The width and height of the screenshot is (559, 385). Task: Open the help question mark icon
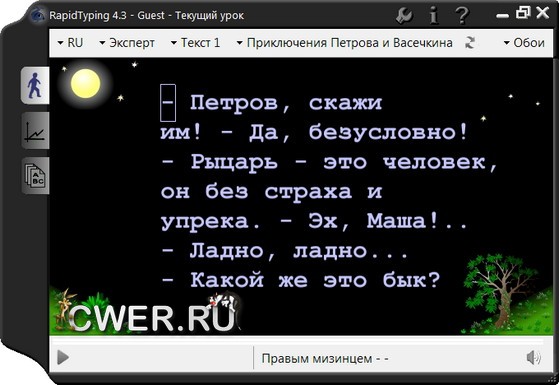[x=462, y=16]
